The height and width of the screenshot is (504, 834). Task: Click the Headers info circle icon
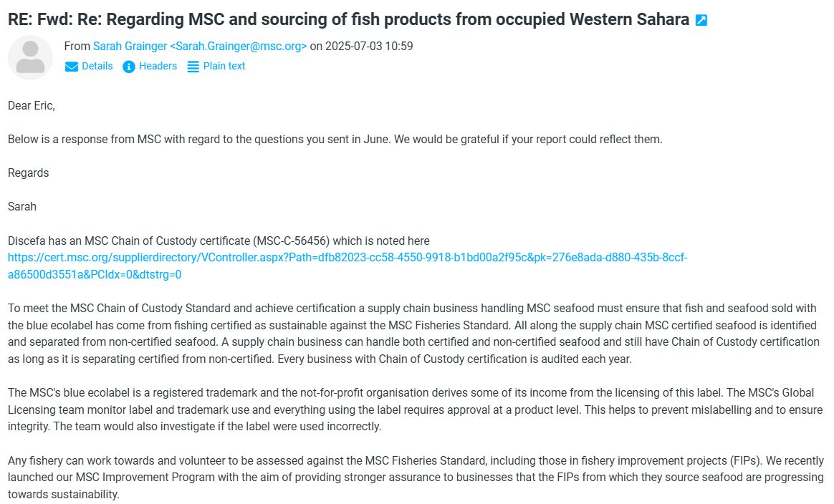point(129,67)
